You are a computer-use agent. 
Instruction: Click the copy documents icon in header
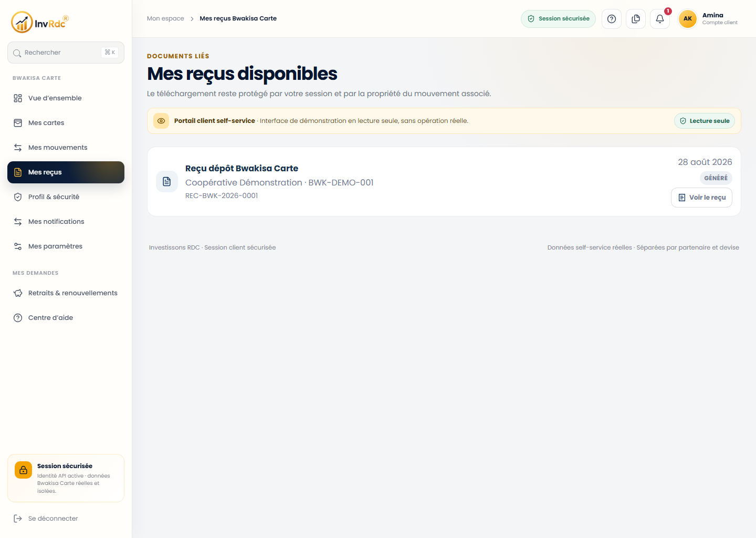636,19
